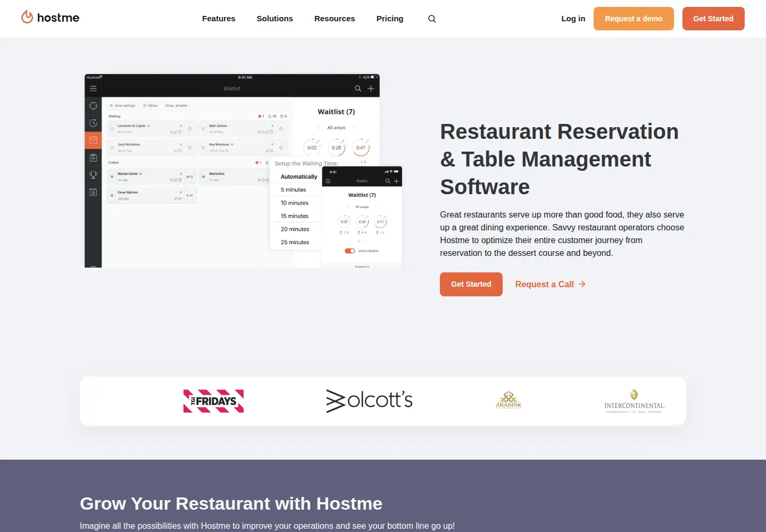Screen dimensions: 766x532
Task: Click the Filters button in the tablet
Action: point(151,106)
